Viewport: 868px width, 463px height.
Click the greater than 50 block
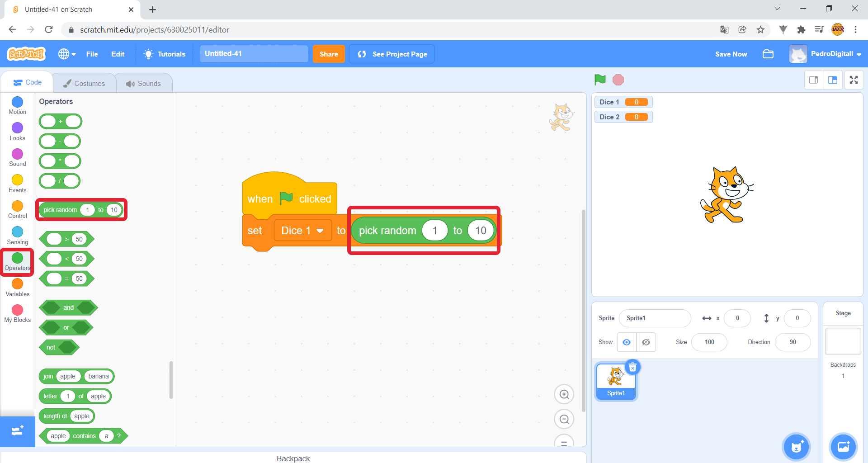coord(67,239)
